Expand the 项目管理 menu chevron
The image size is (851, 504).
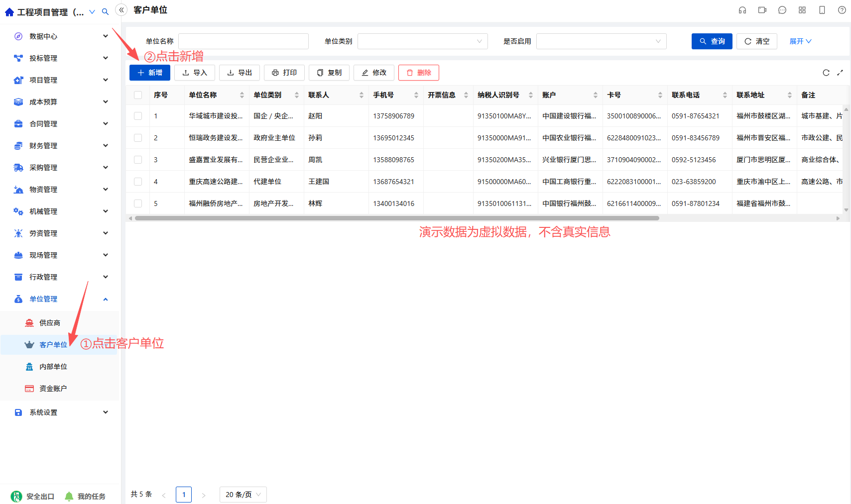point(106,80)
